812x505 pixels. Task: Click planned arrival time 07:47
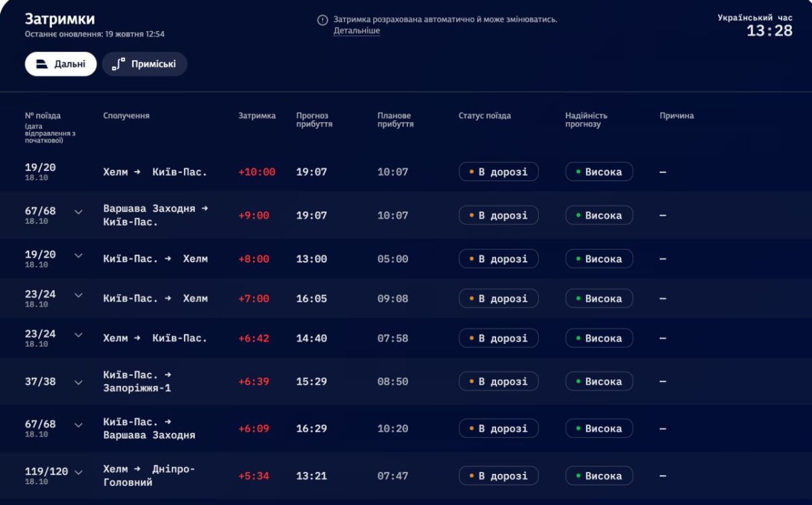point(393,476)
